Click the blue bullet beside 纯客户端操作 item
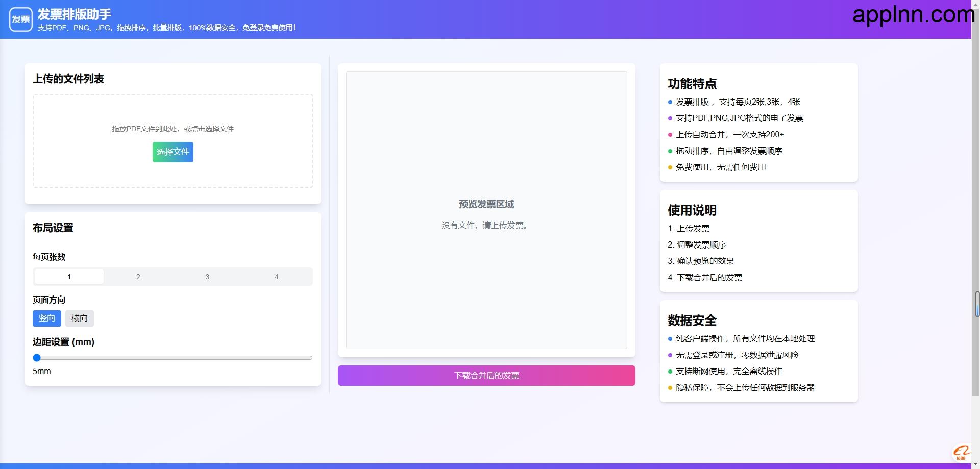 pyautogui.click(x=670, y=339)
